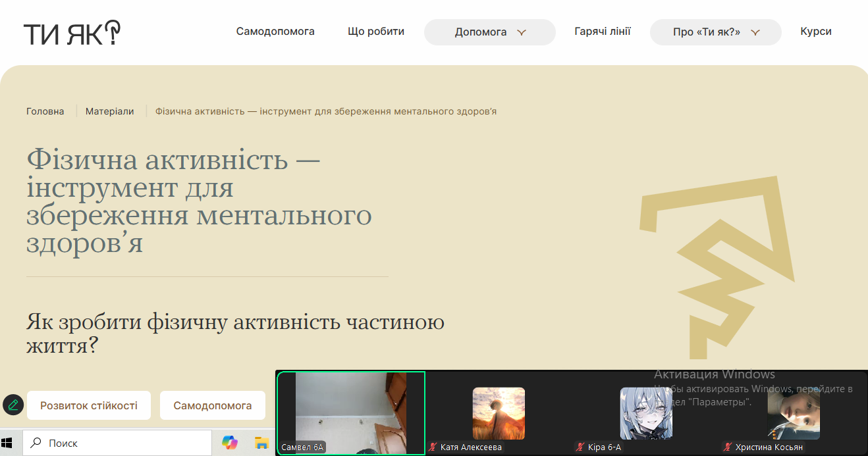Viewport: 868px width, 456px height.
Task: Click muted mic icon next to Катя Алексеева
Action: pos(433,447)
